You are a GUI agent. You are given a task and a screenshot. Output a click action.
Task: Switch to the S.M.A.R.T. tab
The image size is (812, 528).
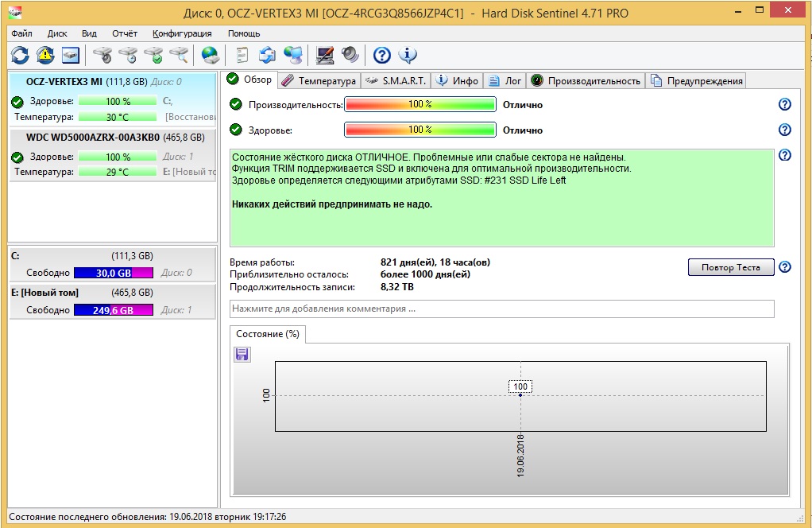click(396, 80)
